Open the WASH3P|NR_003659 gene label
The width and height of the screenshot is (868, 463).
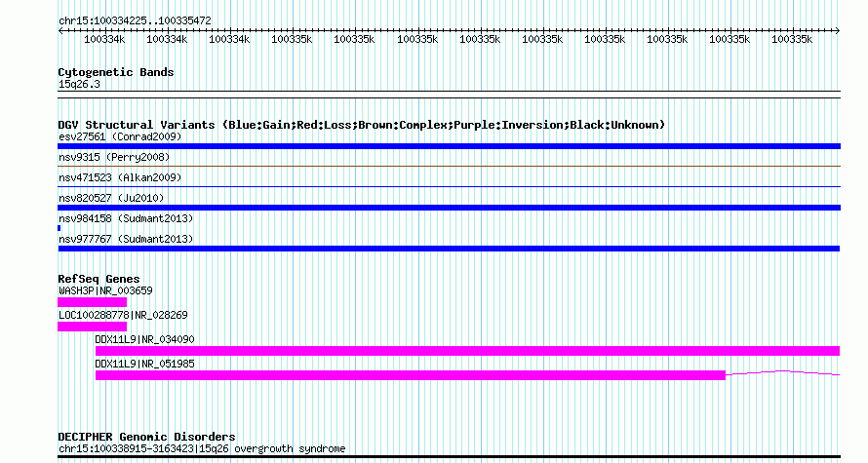(x=105, y=290)
